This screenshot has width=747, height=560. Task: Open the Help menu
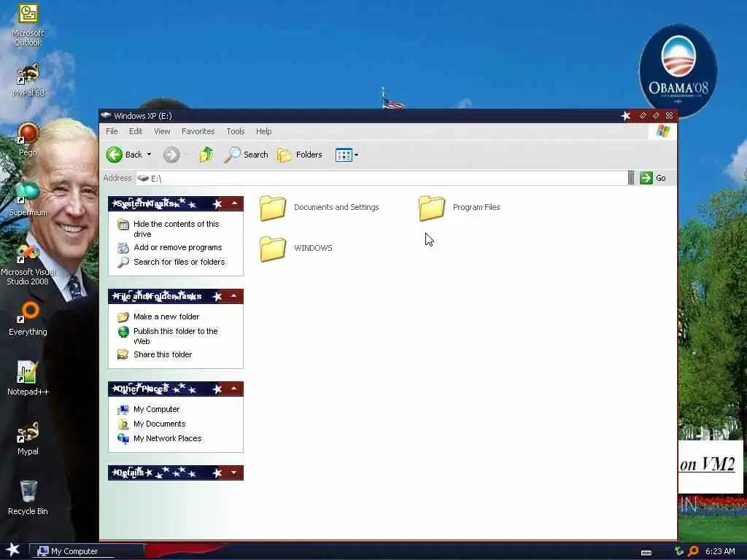[263, 131]
